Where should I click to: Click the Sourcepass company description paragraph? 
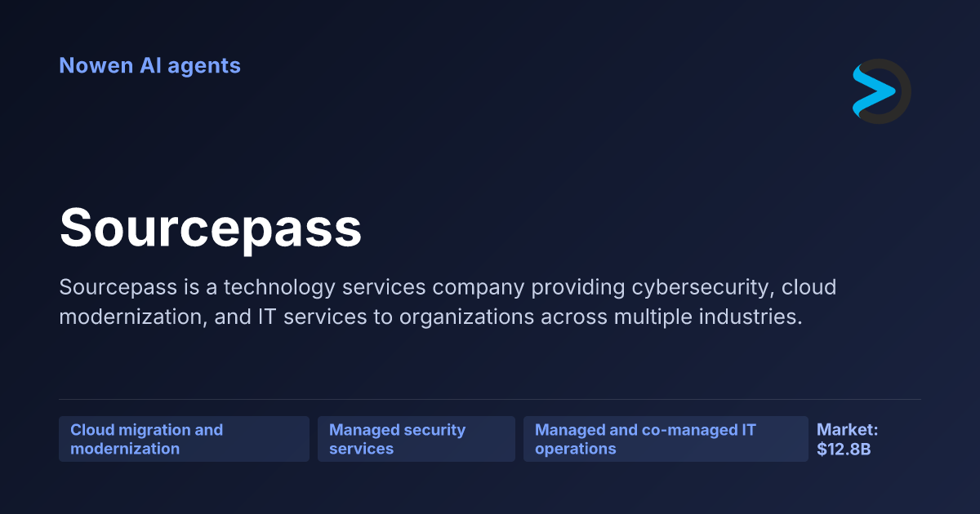pos(448,302)
